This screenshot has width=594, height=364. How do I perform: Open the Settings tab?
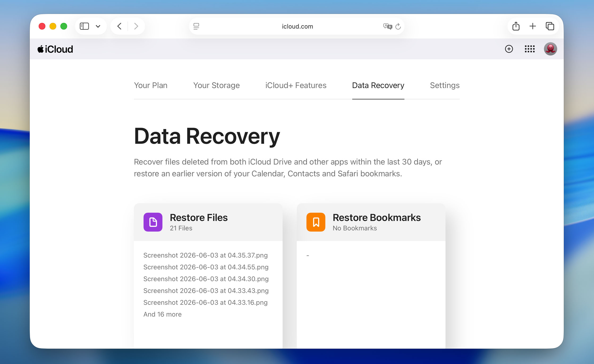pyautogui.click(x=445, y=85)
